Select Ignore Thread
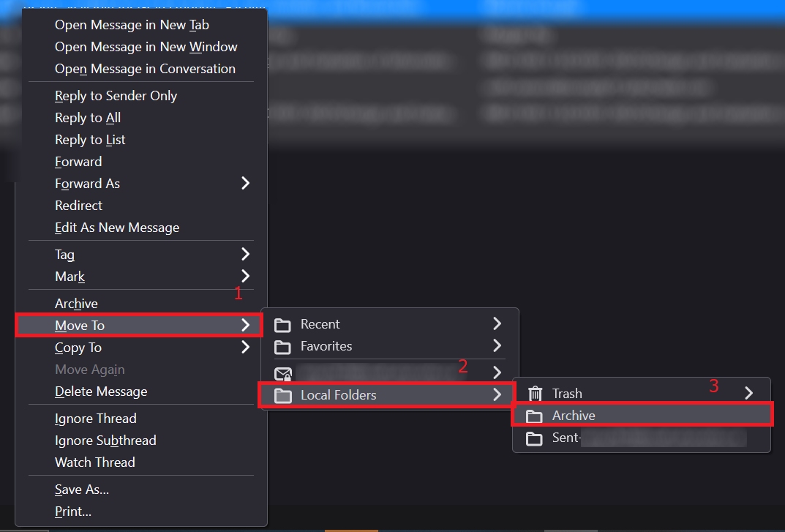This screenshot has height=532, width=785. (141, 419)
